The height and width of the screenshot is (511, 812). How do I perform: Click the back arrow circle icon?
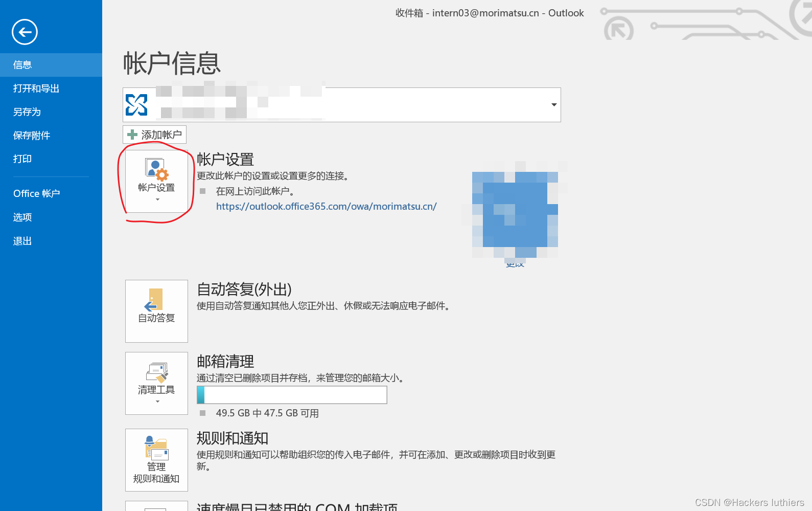coord(25,32)
